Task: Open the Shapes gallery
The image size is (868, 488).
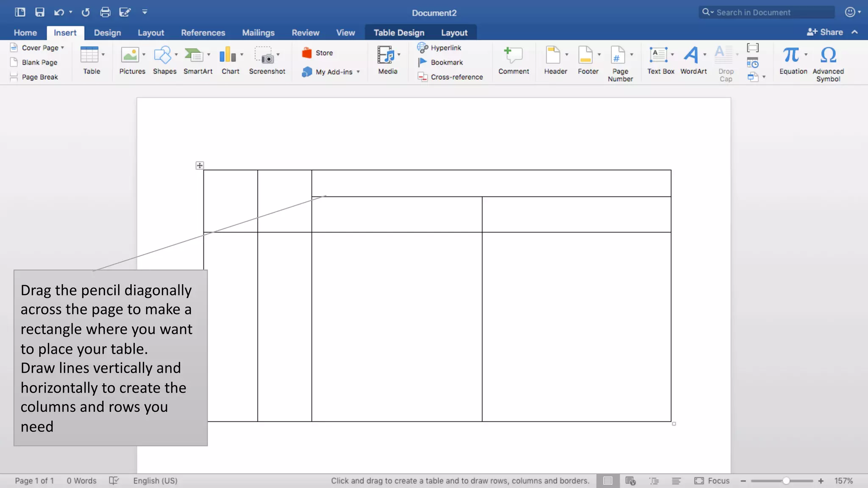Action: tap(163, 55)
